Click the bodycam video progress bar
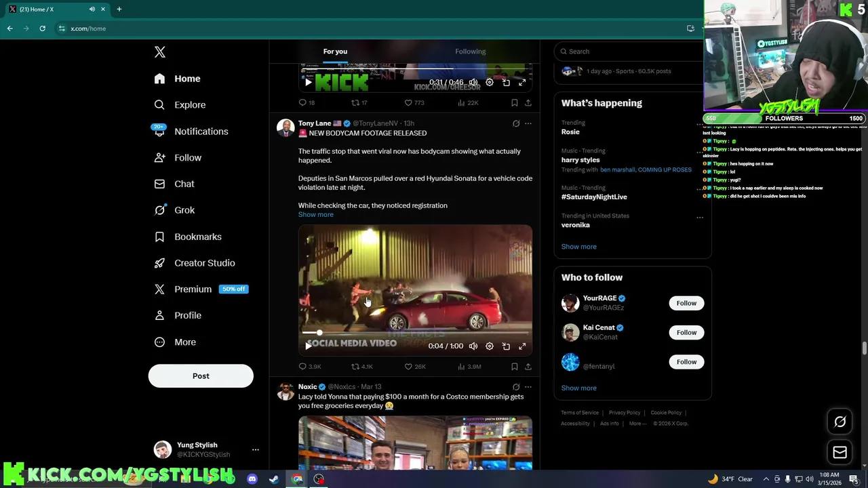The width and height of the screenshot is (868, 488). click(415, 333)
